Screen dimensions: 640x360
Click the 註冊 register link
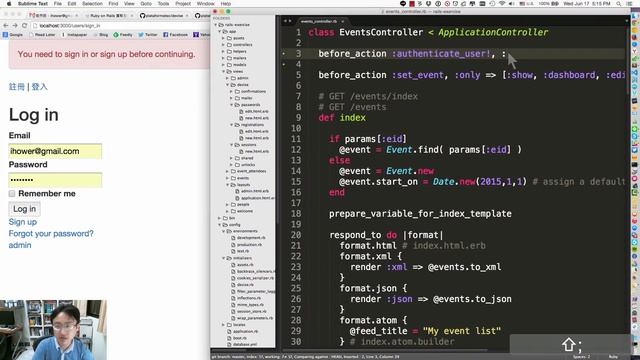click(x=17, y=87)
